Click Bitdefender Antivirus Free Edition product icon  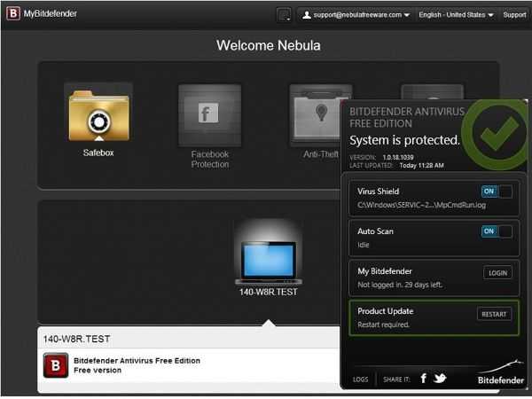pos(56,365)
